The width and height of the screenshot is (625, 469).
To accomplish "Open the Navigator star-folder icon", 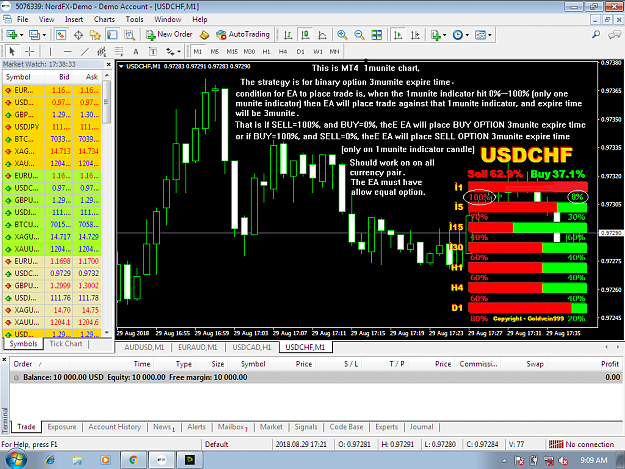I will point(95,35).
